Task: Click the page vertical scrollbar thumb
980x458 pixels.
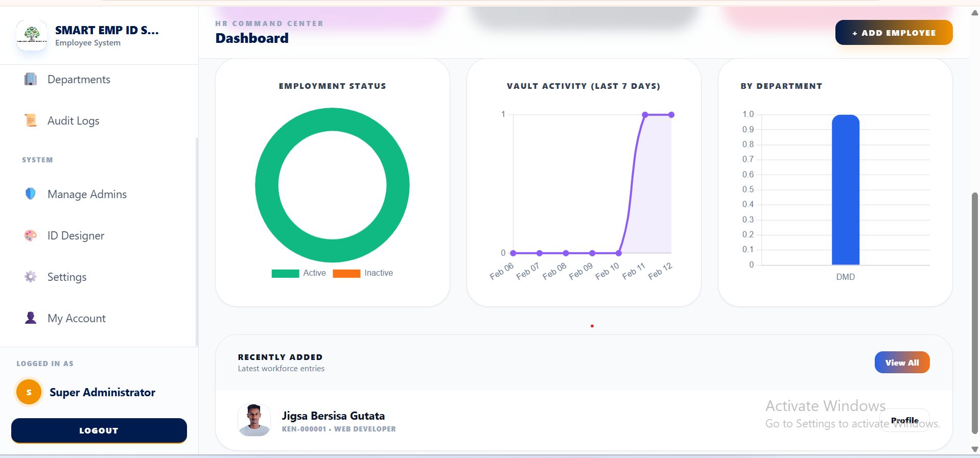Action: [x=975, y=311]
